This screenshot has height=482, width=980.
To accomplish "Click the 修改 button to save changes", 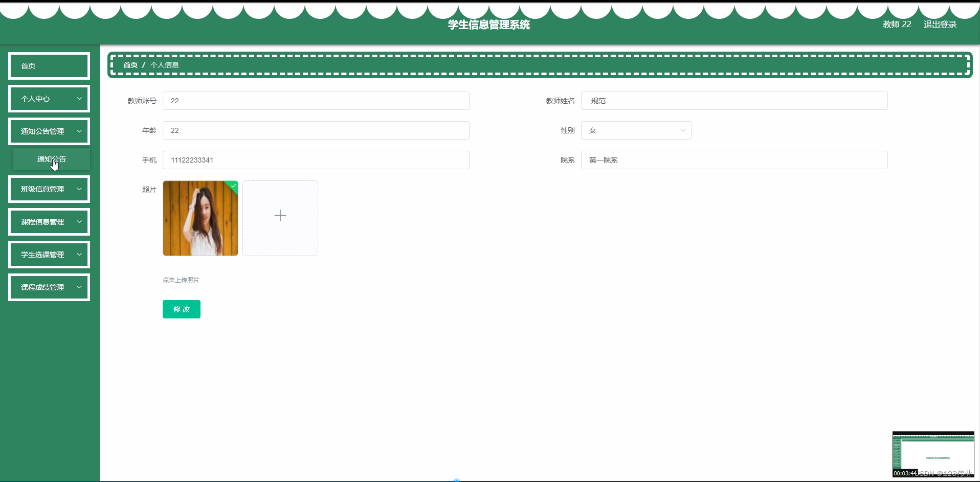I will tap(181, 309).
